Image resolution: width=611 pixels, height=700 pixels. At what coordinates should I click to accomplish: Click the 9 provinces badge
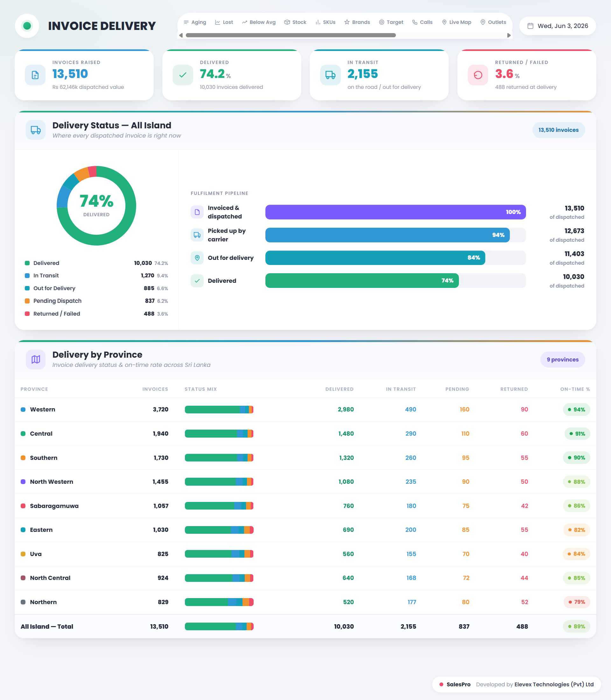coord(563,360)
